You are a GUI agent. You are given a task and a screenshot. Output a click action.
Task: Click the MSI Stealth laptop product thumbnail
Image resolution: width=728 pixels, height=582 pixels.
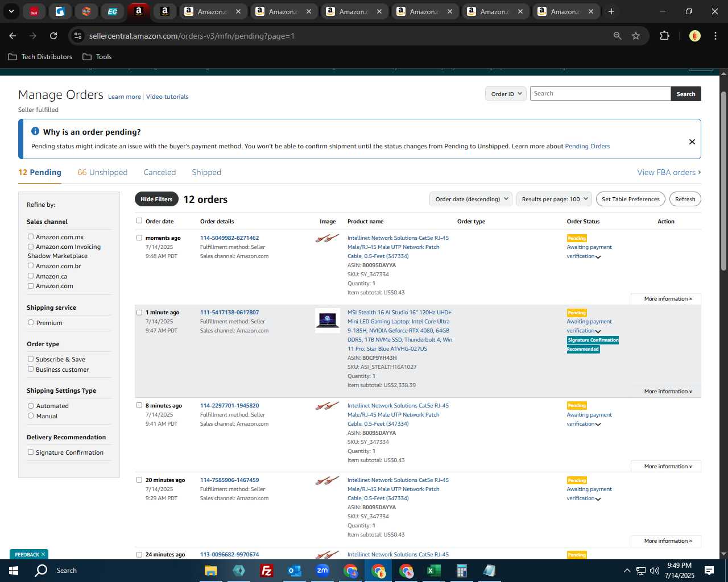pos(328,320)
